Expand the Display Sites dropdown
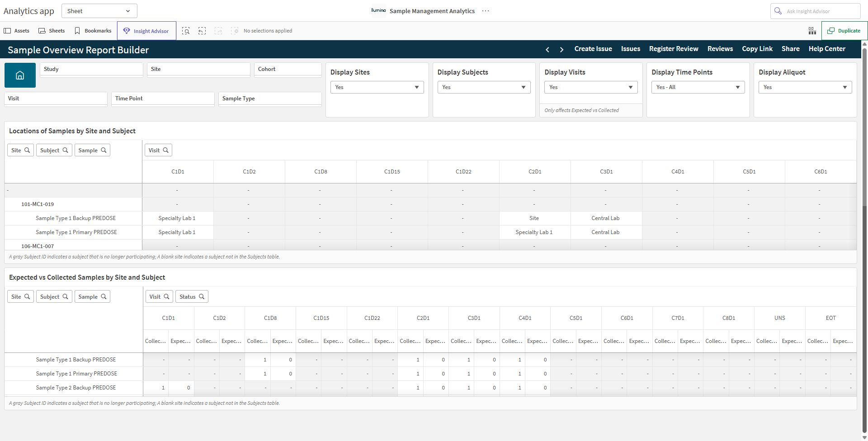Screen dimensions: 868x441 [377, 87]
